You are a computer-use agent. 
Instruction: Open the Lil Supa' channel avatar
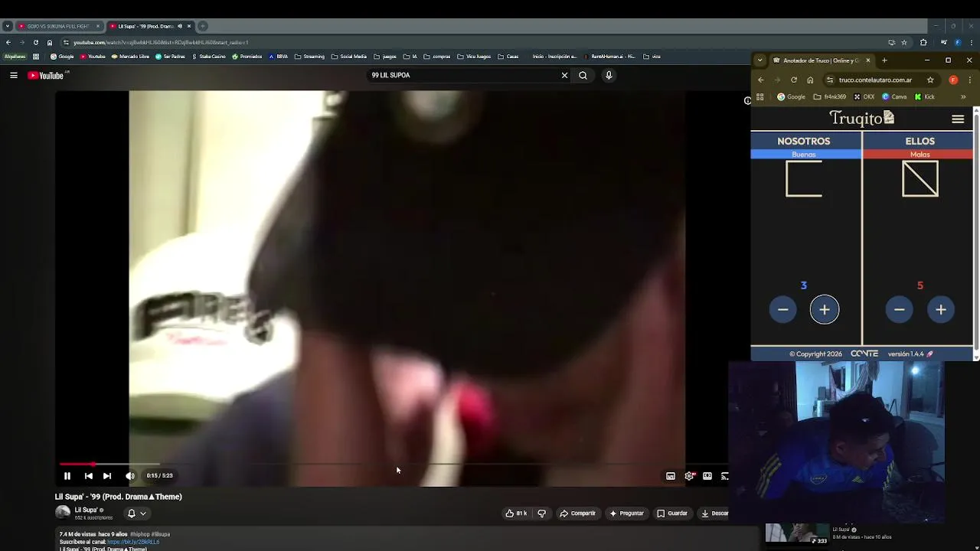(x=63, y=513)
